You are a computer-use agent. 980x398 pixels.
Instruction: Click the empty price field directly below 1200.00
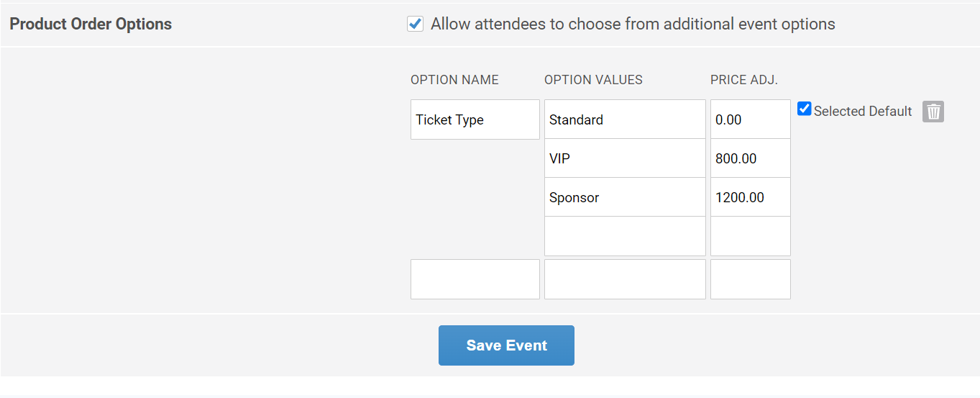tap(750, 236)
